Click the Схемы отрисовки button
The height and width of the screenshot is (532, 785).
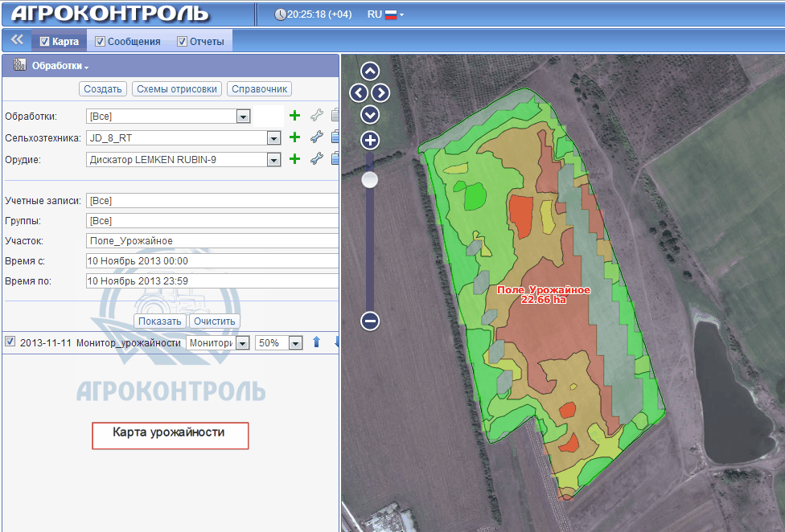click(176, 89)
